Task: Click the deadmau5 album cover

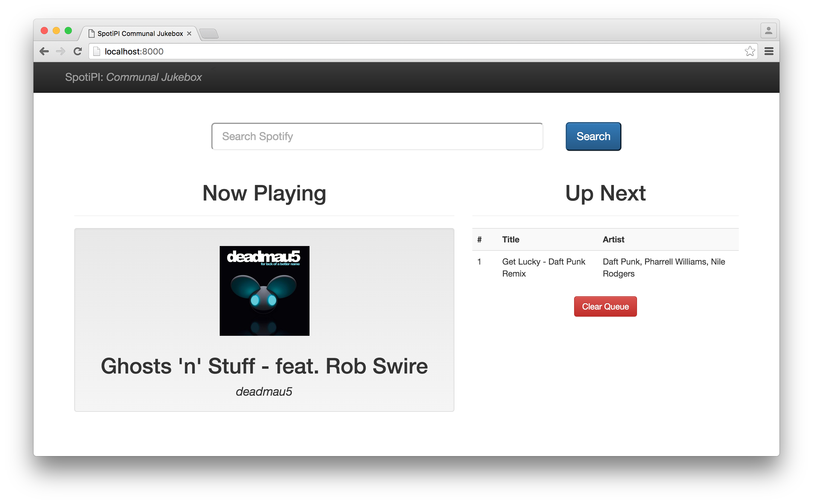Action: click(264, 291)
